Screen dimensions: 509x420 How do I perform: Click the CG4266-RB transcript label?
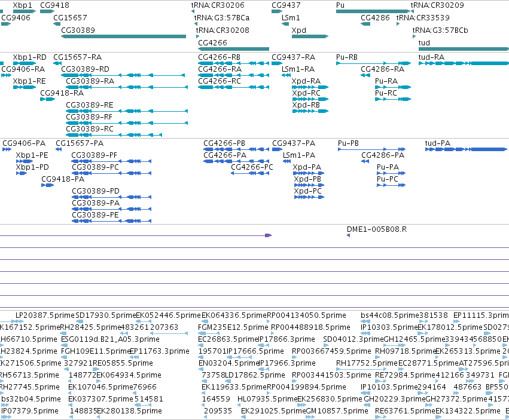click(x=219, y=57)
